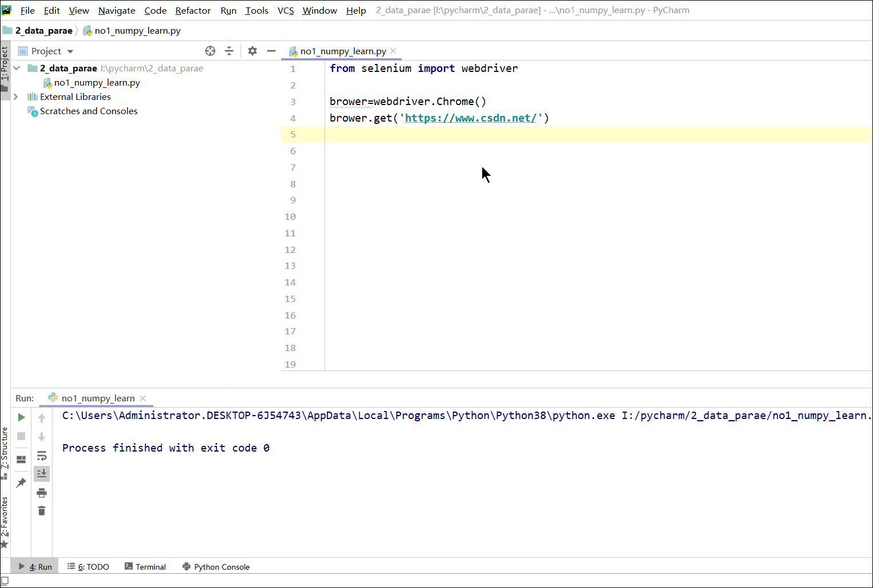This screenshot has height=588, width=873.
Task: Expand External Libraries tree node
Action: [x=16, y=97]
